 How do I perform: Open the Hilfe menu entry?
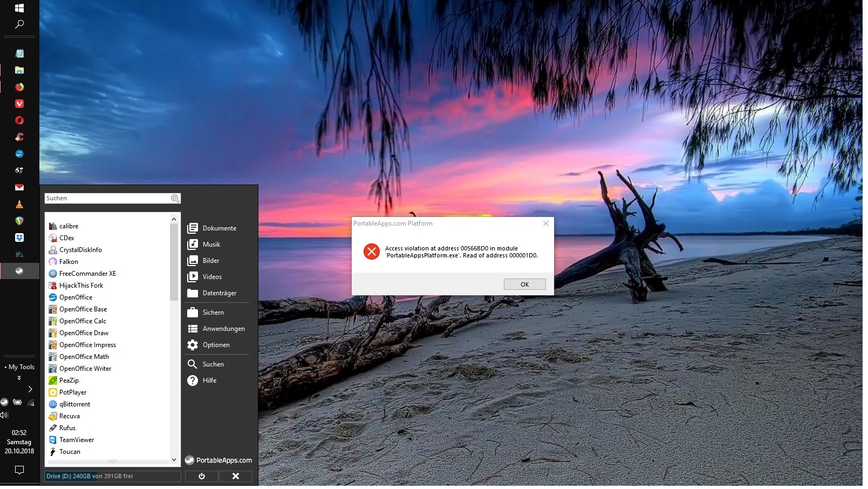pyautogui.click(x=209, y=381)
